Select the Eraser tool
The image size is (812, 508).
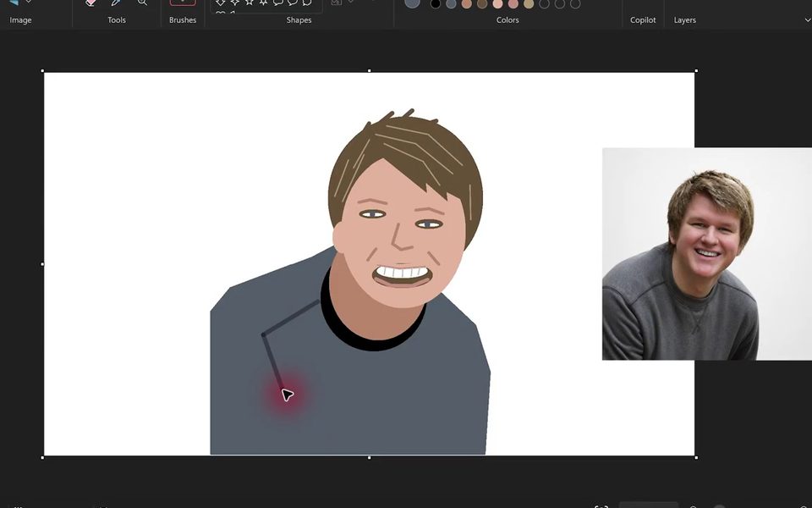click(91, 3)
